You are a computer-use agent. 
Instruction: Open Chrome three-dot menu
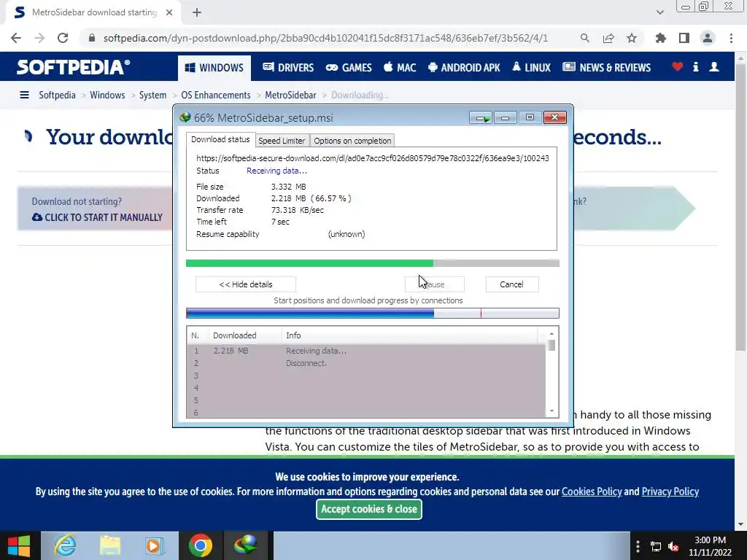click(x=731, y=38)
